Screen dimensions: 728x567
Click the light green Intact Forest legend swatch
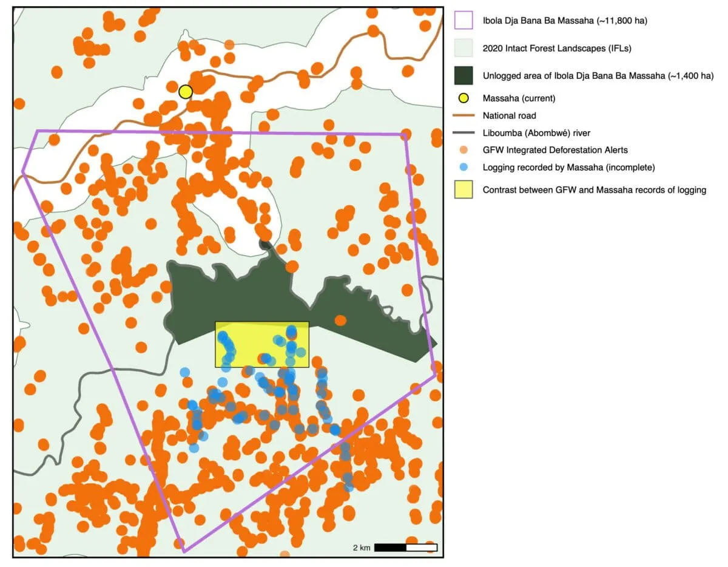463,49
